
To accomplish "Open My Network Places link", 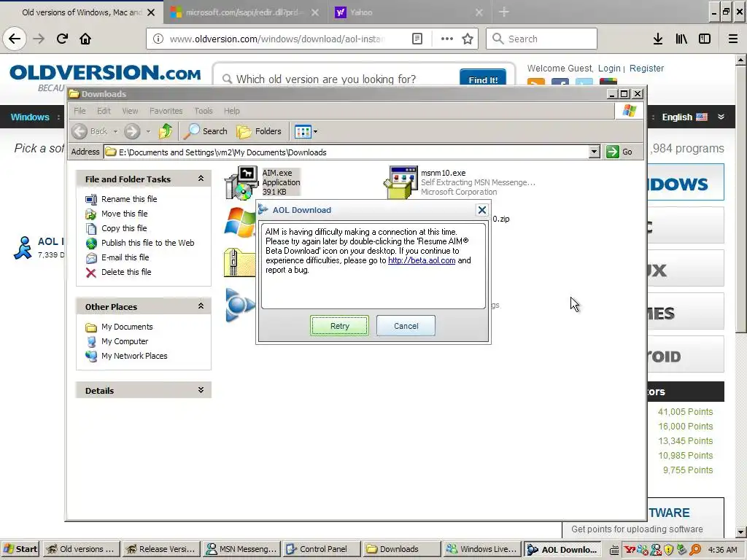I will (x=134, y=356).
